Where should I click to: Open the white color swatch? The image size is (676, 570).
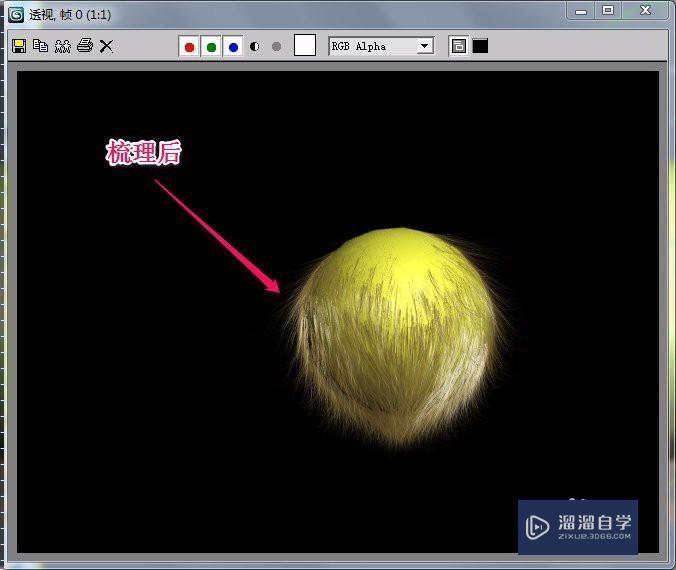click(x=305, y=45)
